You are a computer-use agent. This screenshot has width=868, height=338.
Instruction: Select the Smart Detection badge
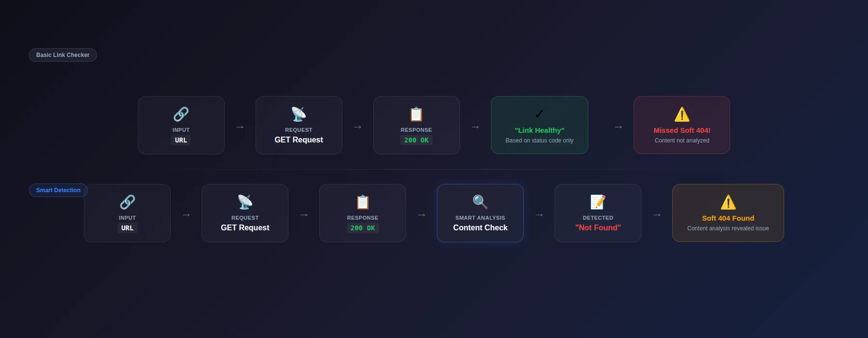tap(58, 190)
